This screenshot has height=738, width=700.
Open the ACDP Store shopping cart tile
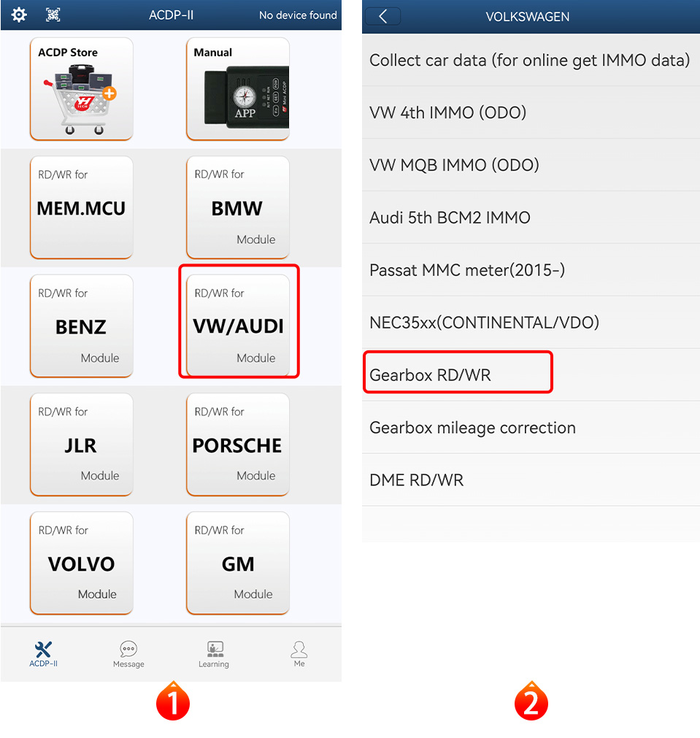tap(82, 89)
